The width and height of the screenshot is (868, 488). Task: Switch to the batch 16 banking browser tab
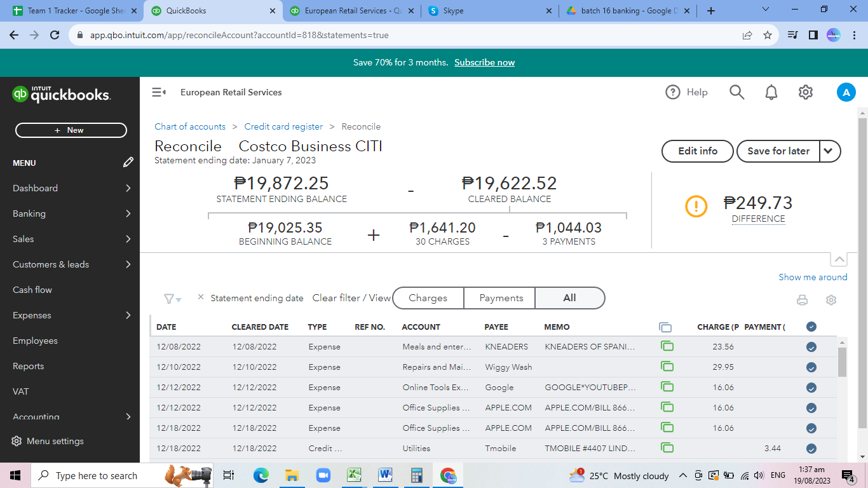click(627, 11)
